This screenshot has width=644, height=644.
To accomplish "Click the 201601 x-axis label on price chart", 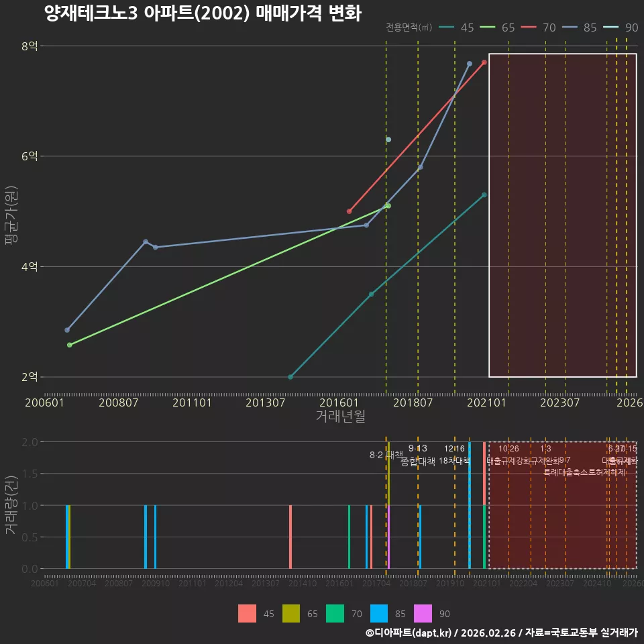I will click(339, 402).
